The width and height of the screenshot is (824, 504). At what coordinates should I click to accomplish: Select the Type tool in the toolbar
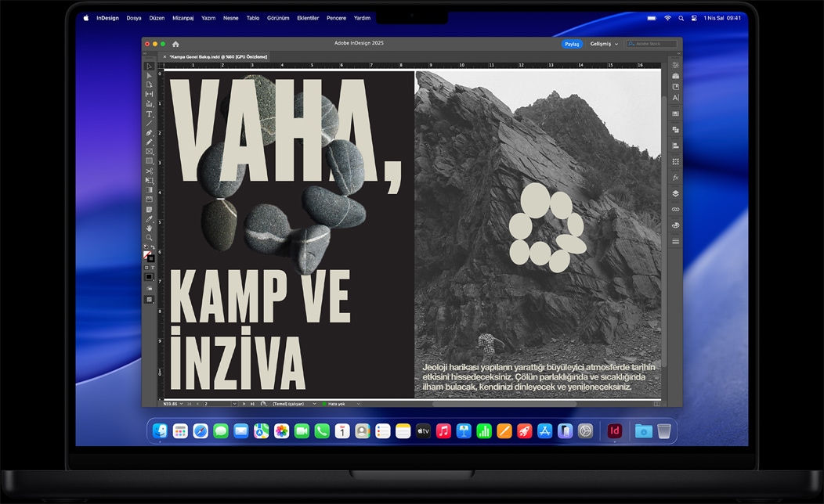coord(148,113)
